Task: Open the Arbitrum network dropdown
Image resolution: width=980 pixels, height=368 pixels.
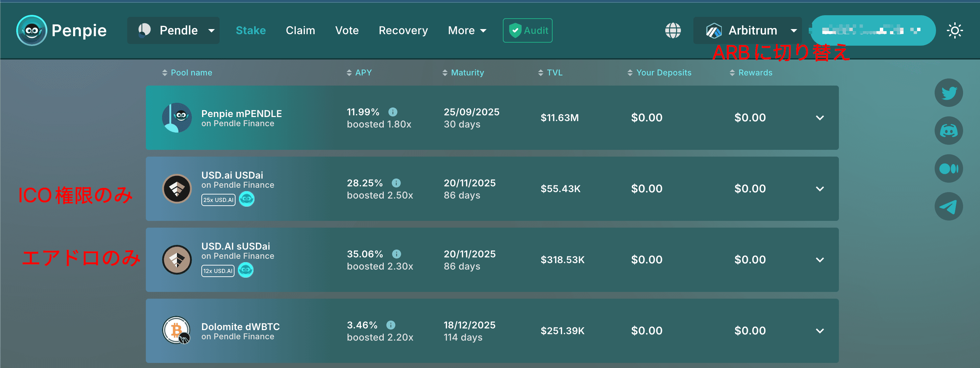Action: (x=747, y=30)
